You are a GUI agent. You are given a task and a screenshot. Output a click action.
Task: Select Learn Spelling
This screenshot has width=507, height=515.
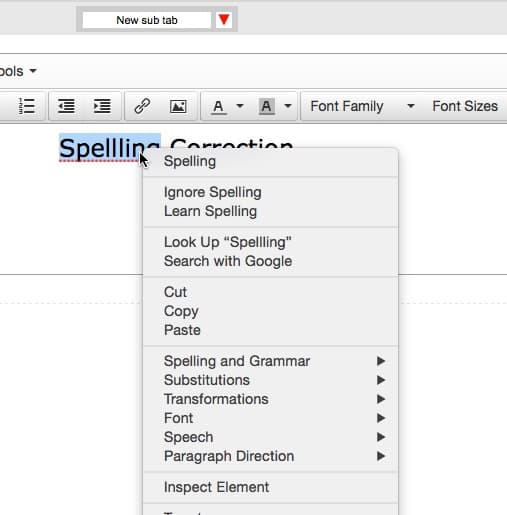pyautogui.click(x=270, y=211)
